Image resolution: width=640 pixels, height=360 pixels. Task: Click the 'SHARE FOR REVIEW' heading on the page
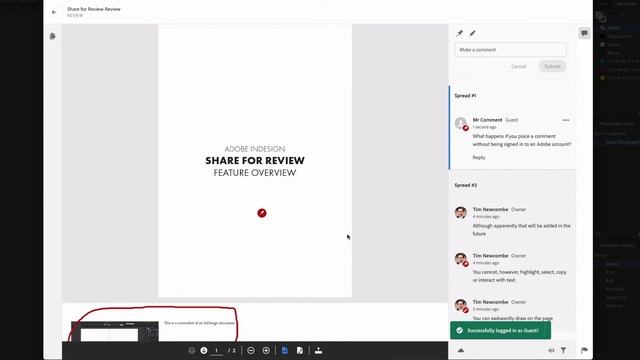coord(255,160)
